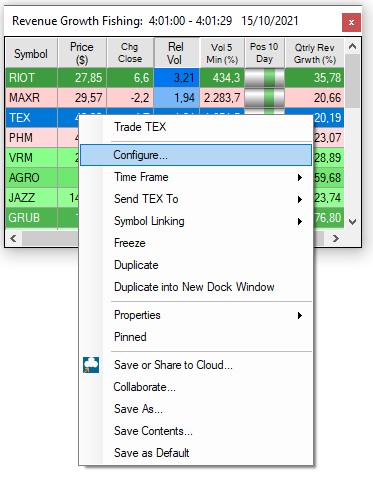Expand the Time Frame submenu arrow

tap(300, 177)
